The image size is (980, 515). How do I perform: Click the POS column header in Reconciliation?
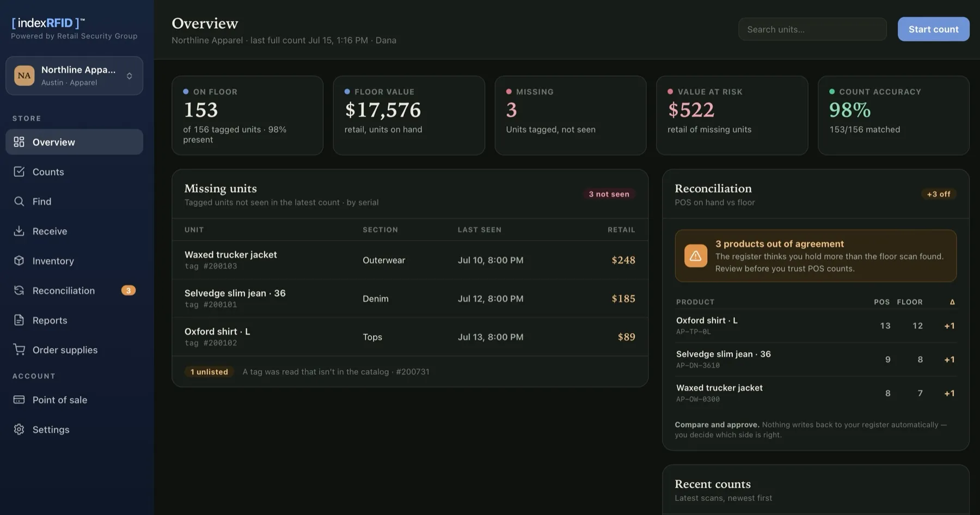point(882,302)
